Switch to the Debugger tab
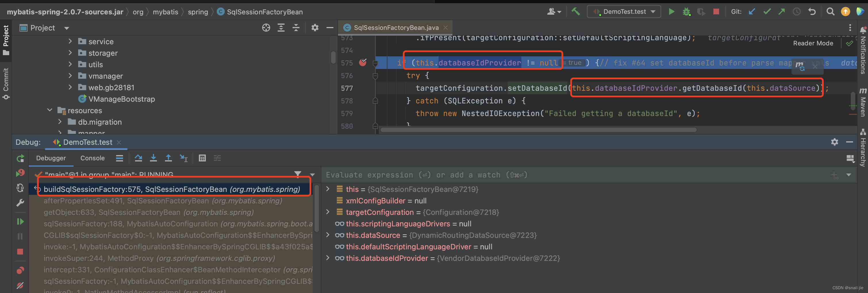Screen dimensions: 868x293 coord(51,158)
